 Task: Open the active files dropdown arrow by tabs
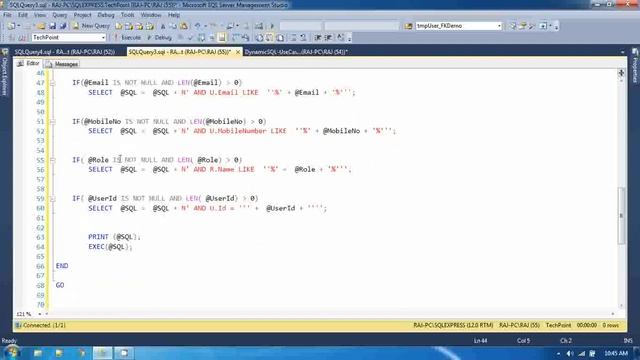[x=622, y=52]
